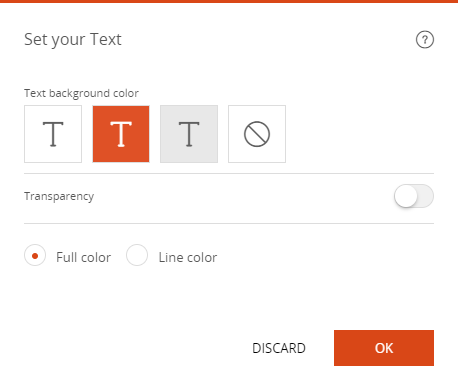Click the red dot in Full color radio

point(35,256)
